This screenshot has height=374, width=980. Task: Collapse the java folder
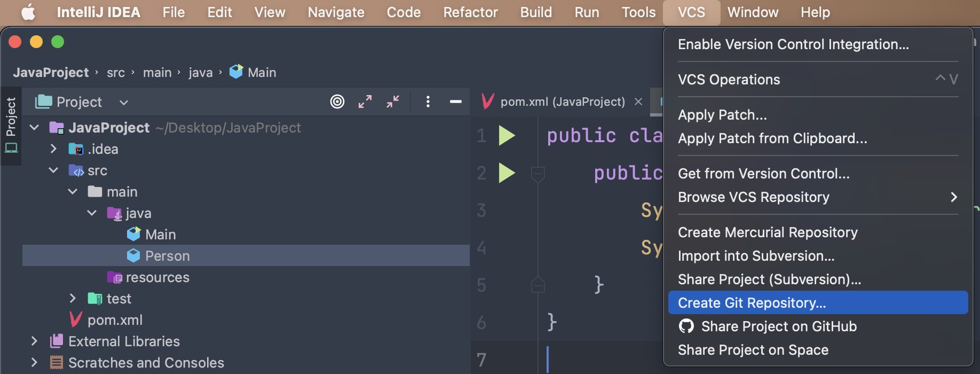pyautogui.click(x=92, y=213)
